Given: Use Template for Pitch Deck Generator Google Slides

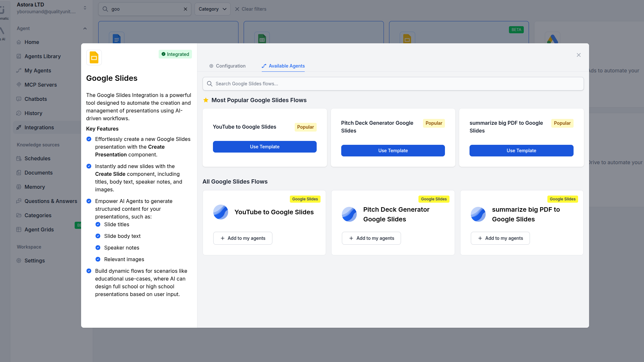Looking at the screenshot, I should click(x=393, y=150).
